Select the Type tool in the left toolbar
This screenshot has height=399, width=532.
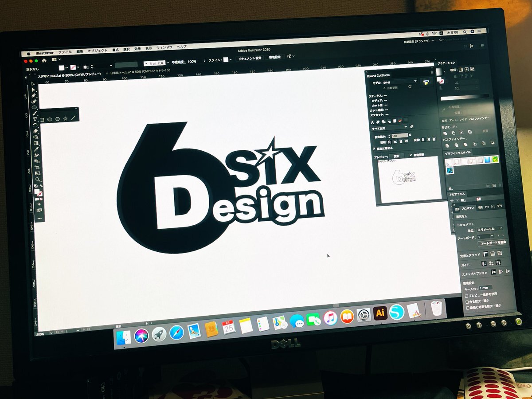[x=35, y=119]
